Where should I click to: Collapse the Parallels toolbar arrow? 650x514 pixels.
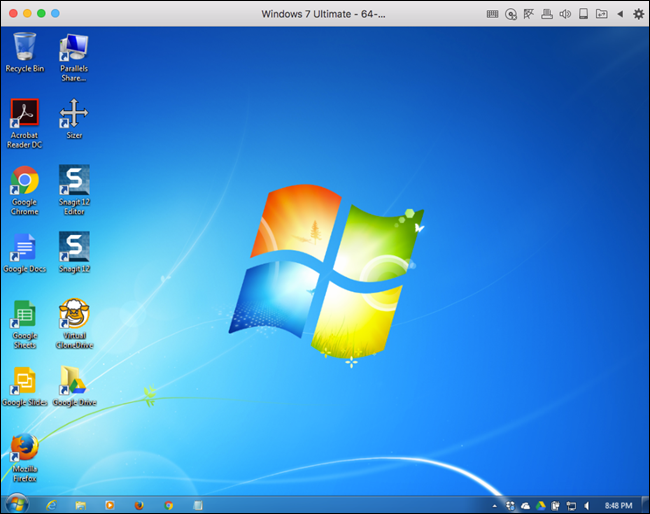620,14
